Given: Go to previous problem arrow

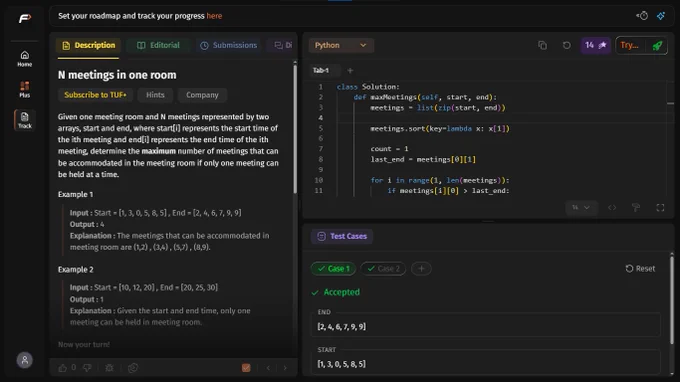Looking at the screenshot, I should [268, 368].
